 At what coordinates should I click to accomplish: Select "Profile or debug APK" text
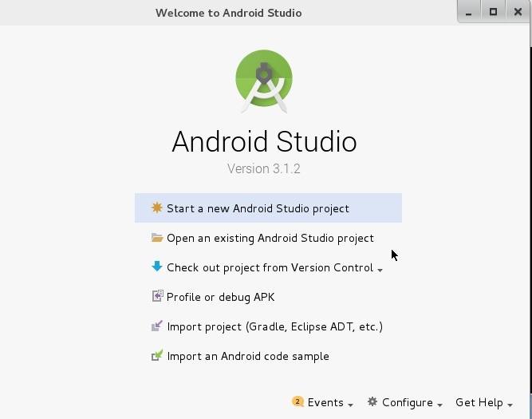(x=220, y=297)
